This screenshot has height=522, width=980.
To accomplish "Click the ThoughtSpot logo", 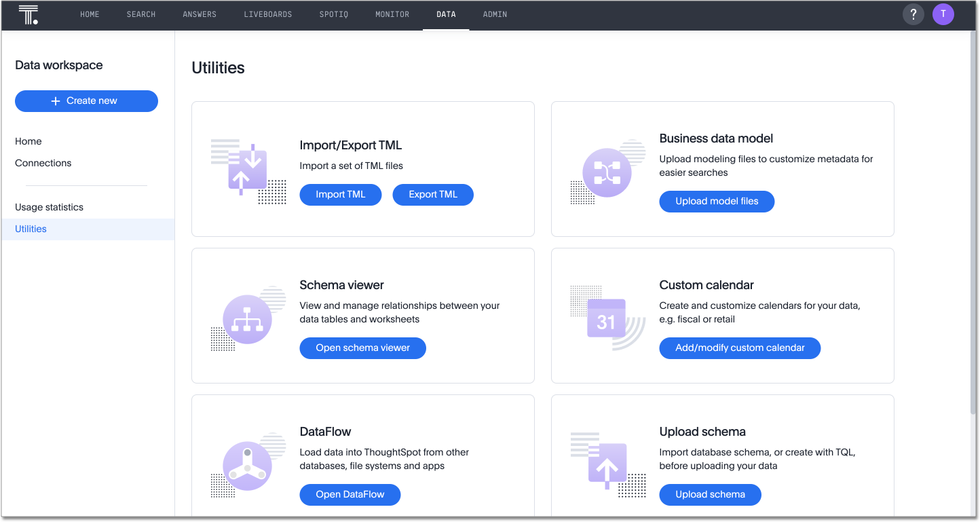I will [x=29, y=14].
